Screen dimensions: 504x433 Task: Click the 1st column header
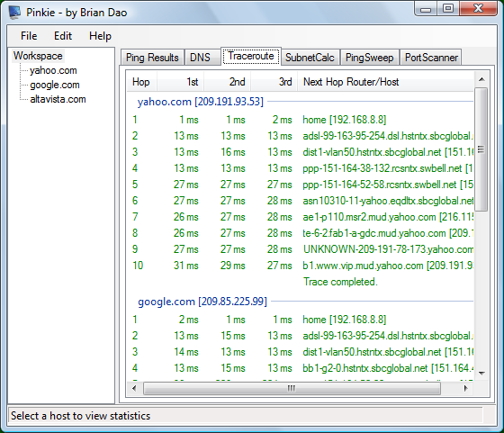coord(181,82)
